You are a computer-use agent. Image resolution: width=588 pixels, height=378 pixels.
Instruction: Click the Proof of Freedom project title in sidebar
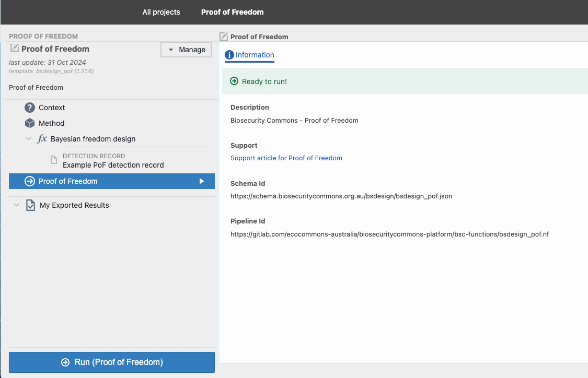pos(55,49)
